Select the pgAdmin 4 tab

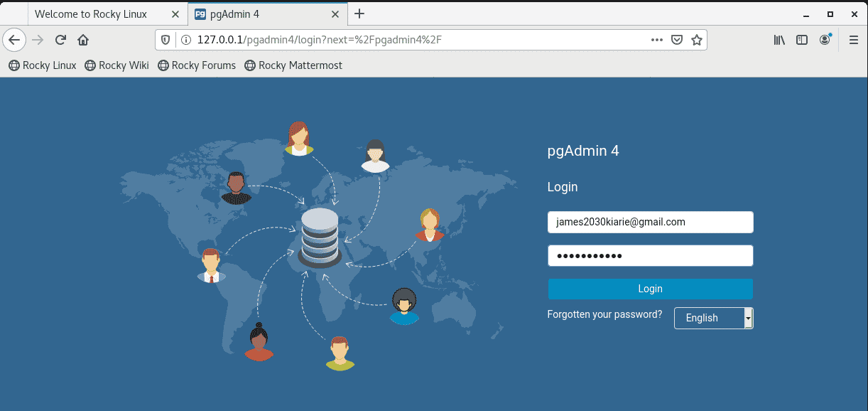tap(268, 14)
